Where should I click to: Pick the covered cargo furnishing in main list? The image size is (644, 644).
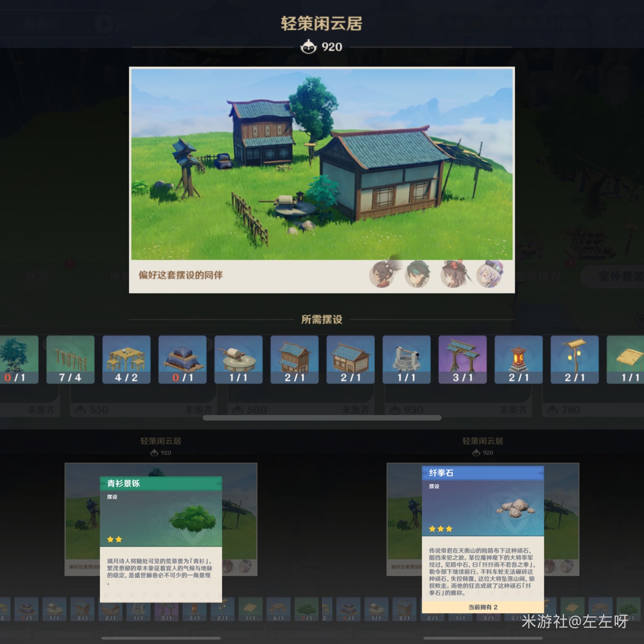click(x=182, y=359)
